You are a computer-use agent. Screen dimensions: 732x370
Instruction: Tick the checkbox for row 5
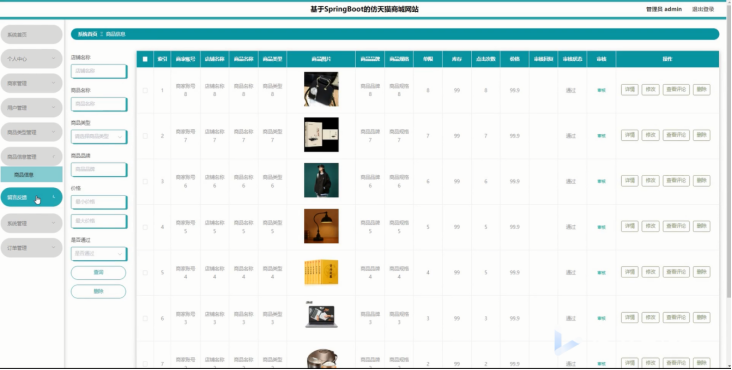pos(145,272)
